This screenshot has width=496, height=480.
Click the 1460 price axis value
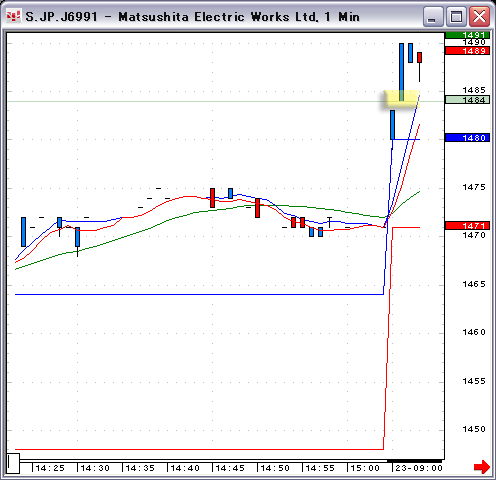[474, 332]
